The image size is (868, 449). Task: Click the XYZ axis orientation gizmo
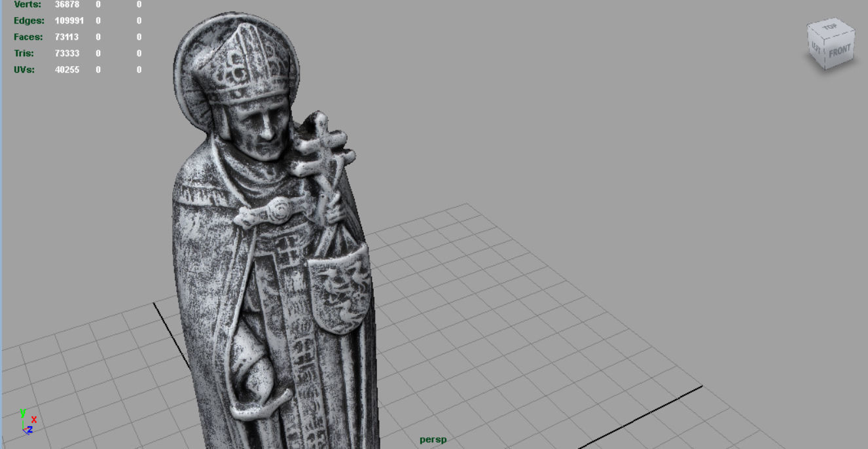(28, 422)
